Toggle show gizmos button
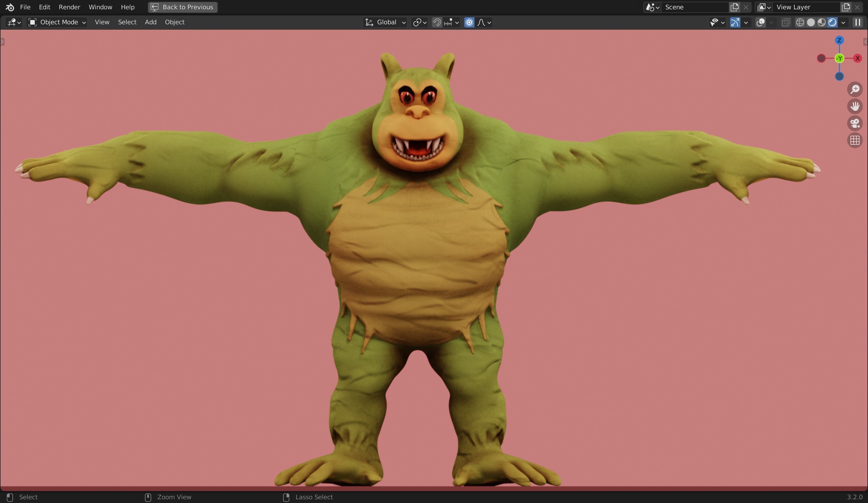Screen dimensions: 868x503 735,22
